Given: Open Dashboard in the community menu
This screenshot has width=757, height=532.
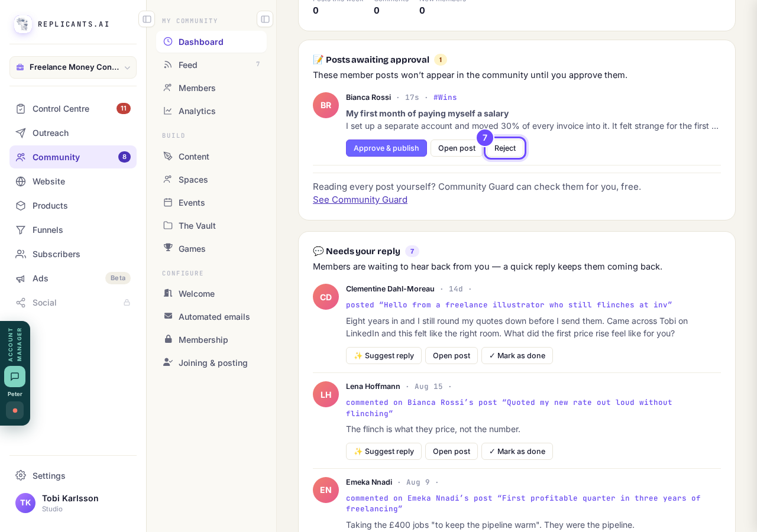Looking at the screenshot, I should point(211,42).
